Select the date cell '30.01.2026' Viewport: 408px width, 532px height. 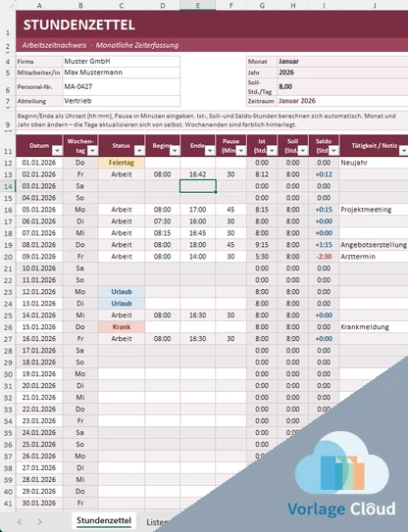coord(39,504)
